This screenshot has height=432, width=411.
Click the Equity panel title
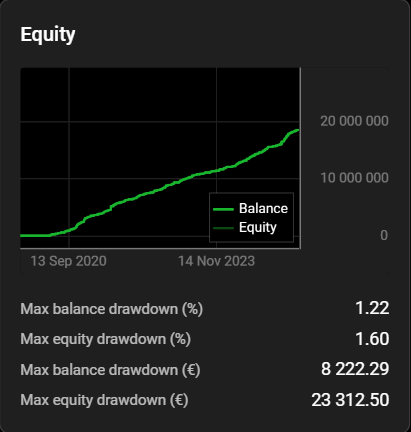48,35
